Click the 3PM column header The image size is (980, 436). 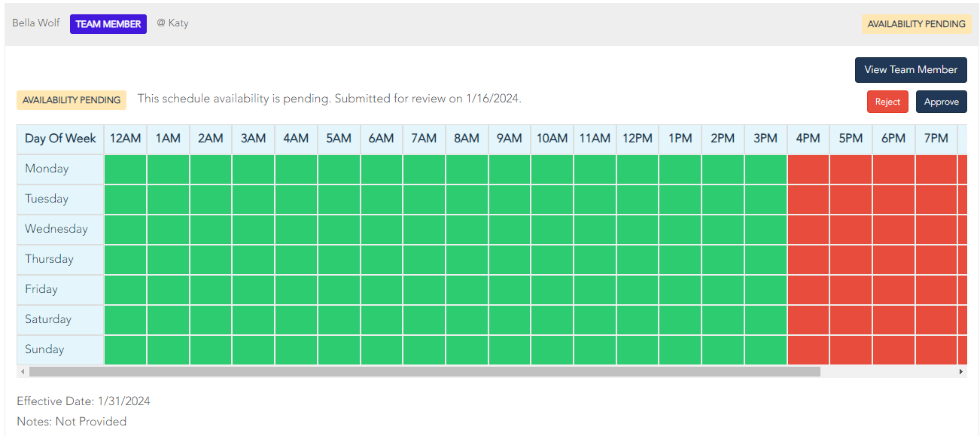pos(765,139)
